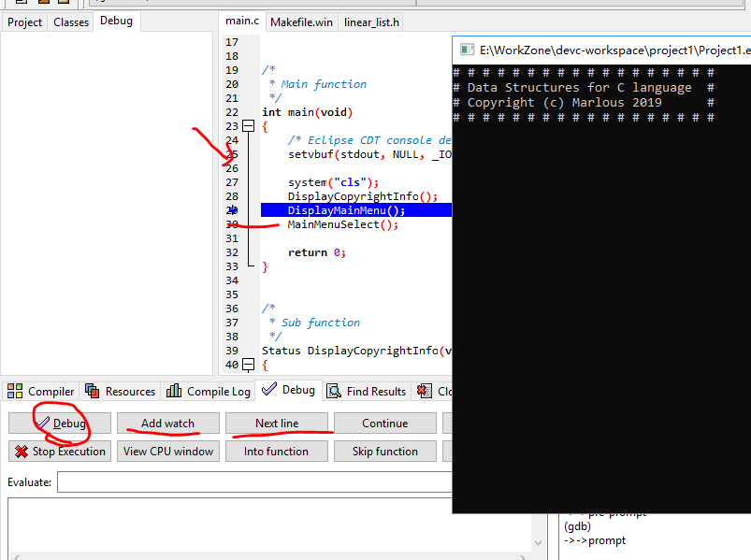Start debugging with the Debug button
The height and width of the screenshot is (560, 751).
60,424
